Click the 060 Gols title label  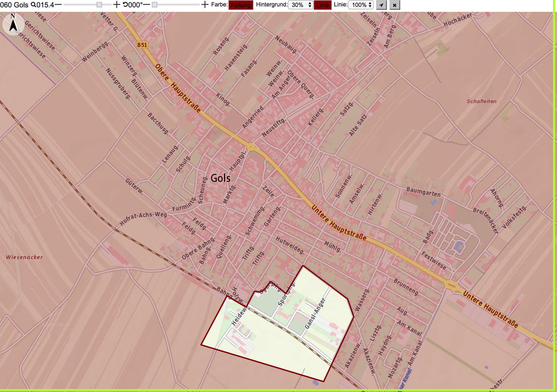click(x=14, y=5)
